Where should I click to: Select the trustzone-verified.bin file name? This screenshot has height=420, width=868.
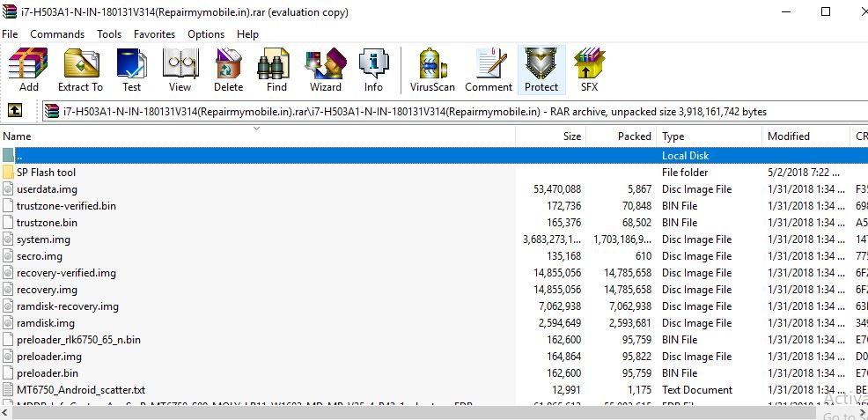pos(66,206)
